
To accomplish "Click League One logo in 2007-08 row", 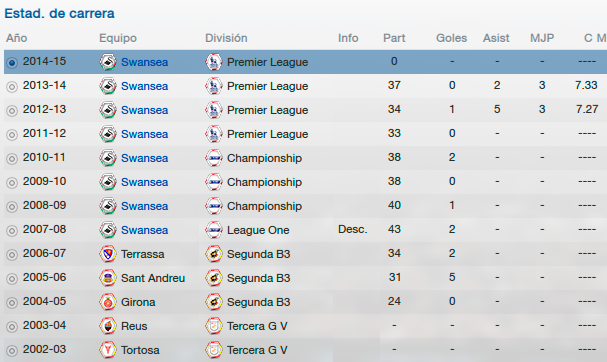I will (x=214, y=230).
